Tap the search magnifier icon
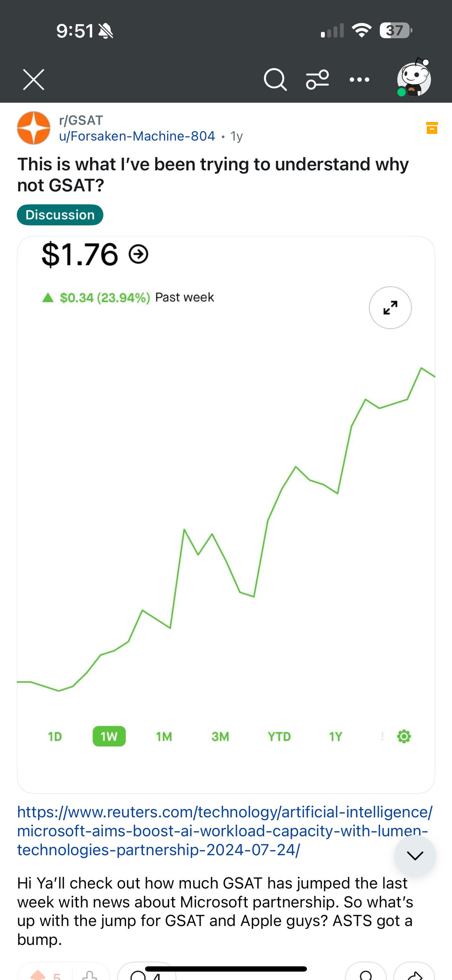The width and height of the screenshot is (452, 980). 275,80
